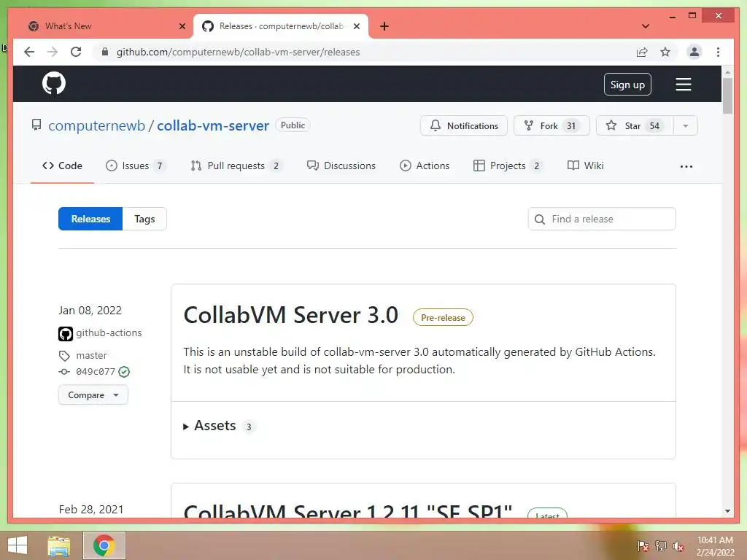The image size is (747, 560).
Task: Click the tag icon next to master
Action: pyautogui.click(x=64, y=356)
